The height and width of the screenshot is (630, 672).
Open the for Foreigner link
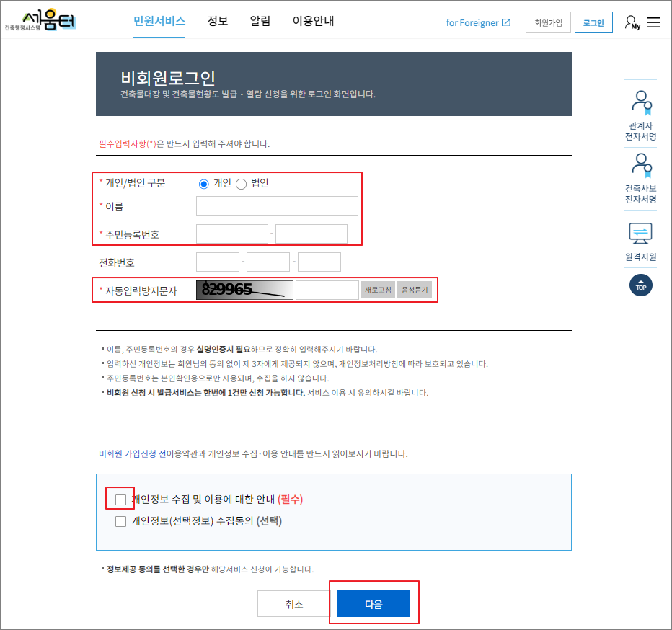coord(472,22)
